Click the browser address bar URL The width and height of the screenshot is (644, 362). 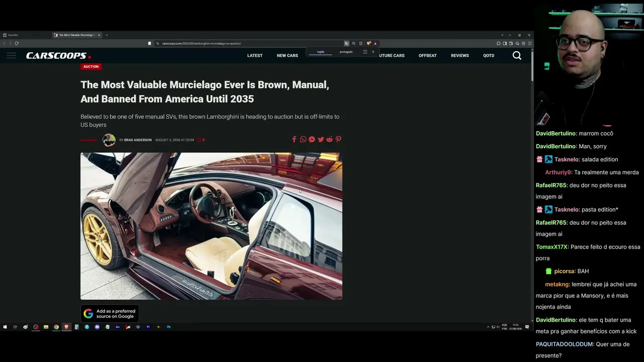pos(201,43)
